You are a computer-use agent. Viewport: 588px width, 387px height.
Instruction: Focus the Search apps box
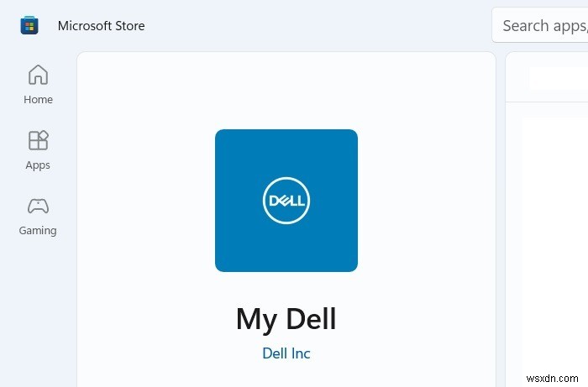pyautogui.click(x=540, y=25)
